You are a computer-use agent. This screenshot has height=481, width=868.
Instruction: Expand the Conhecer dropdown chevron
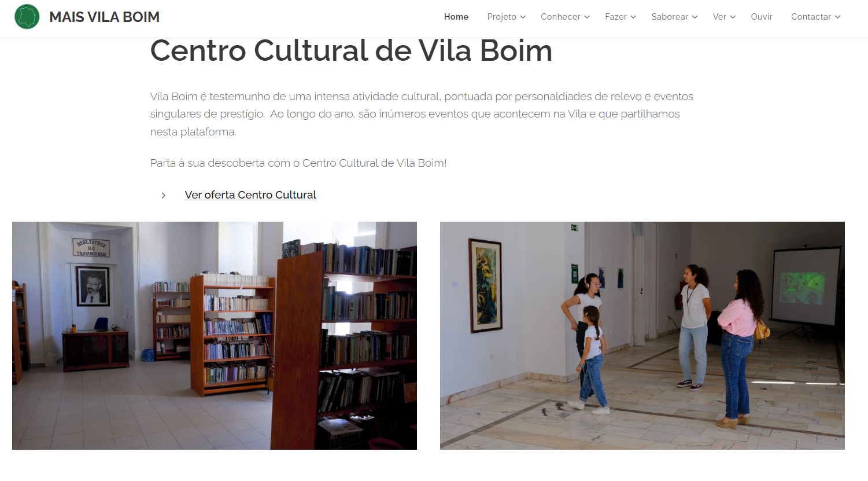[x=587, y=17]
